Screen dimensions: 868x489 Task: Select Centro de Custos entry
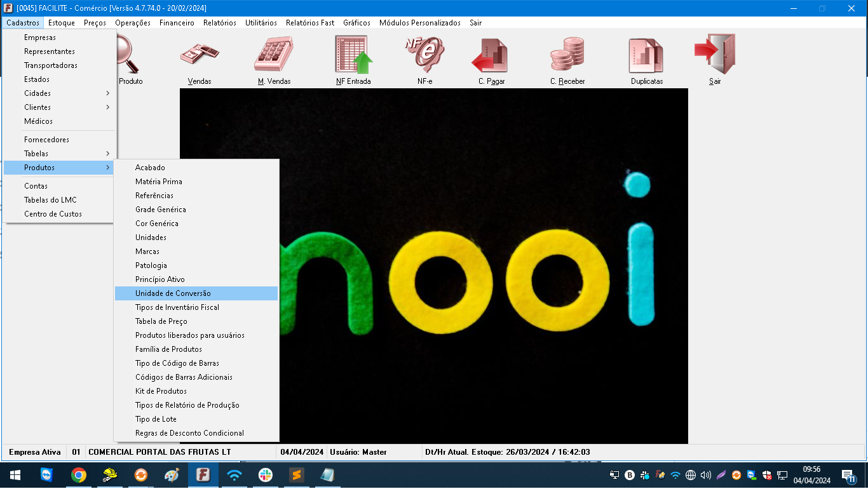point(60,214)
